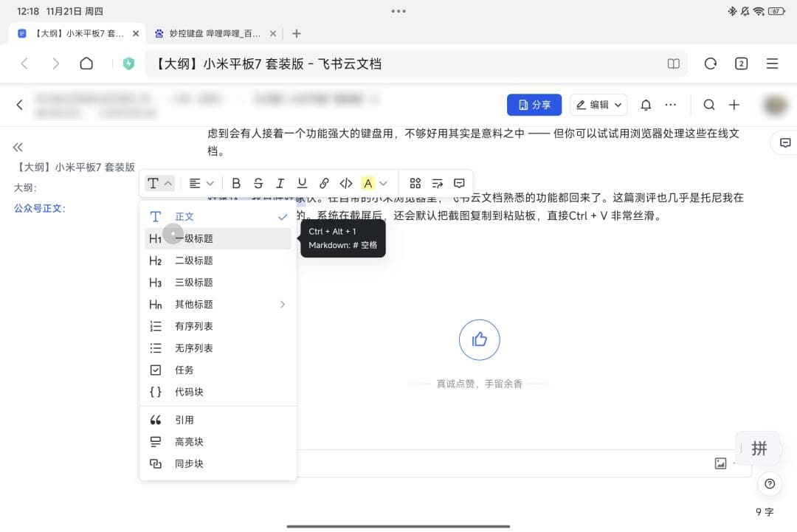This screenshot has width=797, height=532.
Task: Insert a hyperlink using the link icon
Action: pyautogui.click(x=324, y=183)
